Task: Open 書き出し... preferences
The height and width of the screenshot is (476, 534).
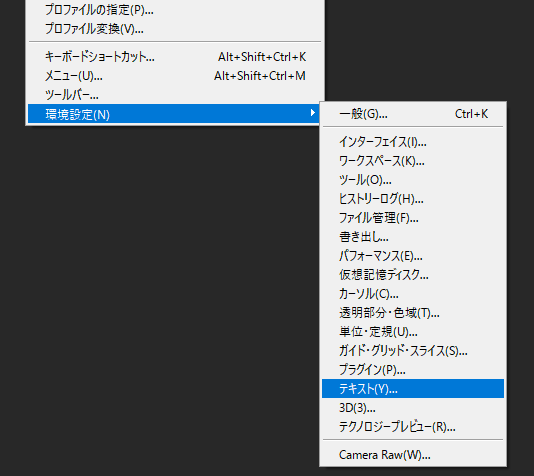Action: 413,237
